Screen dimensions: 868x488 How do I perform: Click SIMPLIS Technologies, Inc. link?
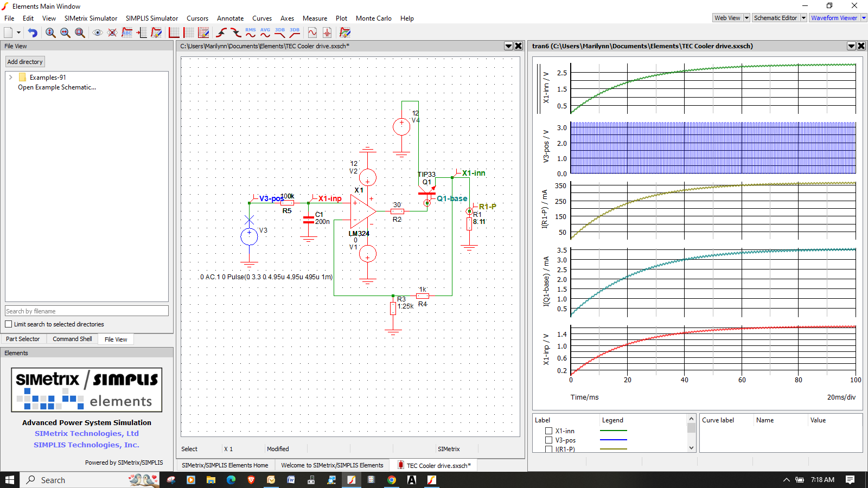point(87,445)
